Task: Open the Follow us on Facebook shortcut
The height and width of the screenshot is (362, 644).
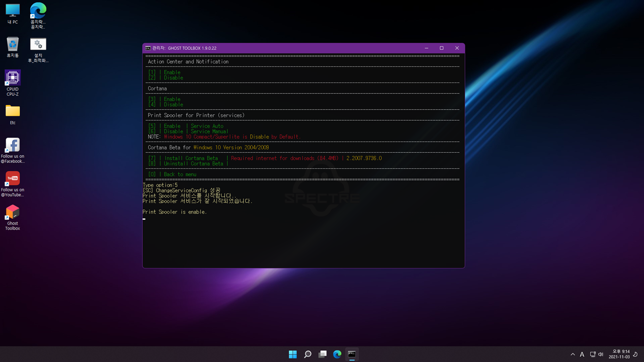Action: click(13, 150)
